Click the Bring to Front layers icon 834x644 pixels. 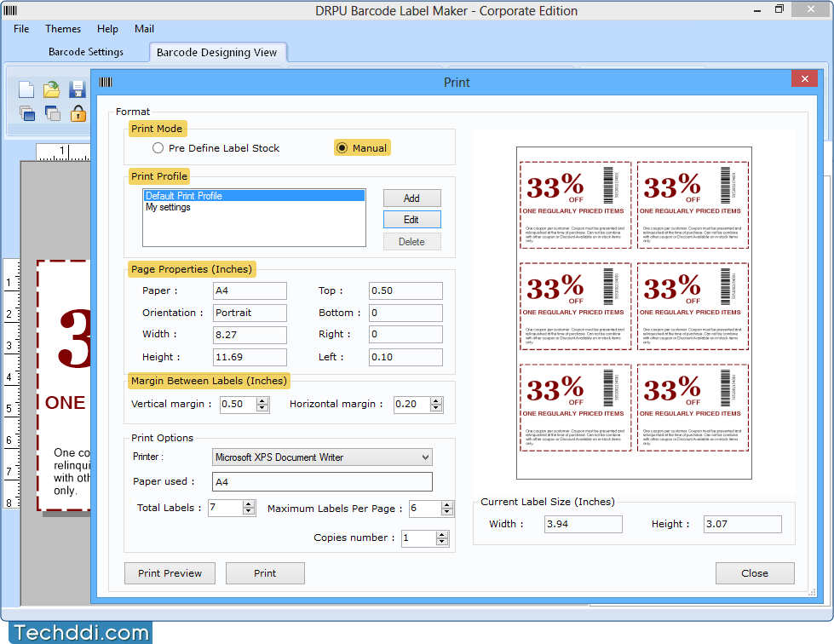[26, 113]
